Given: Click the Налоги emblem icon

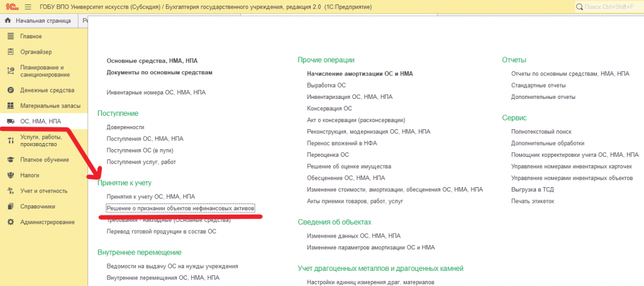Looking at the screenshot, I should point(11,175).
